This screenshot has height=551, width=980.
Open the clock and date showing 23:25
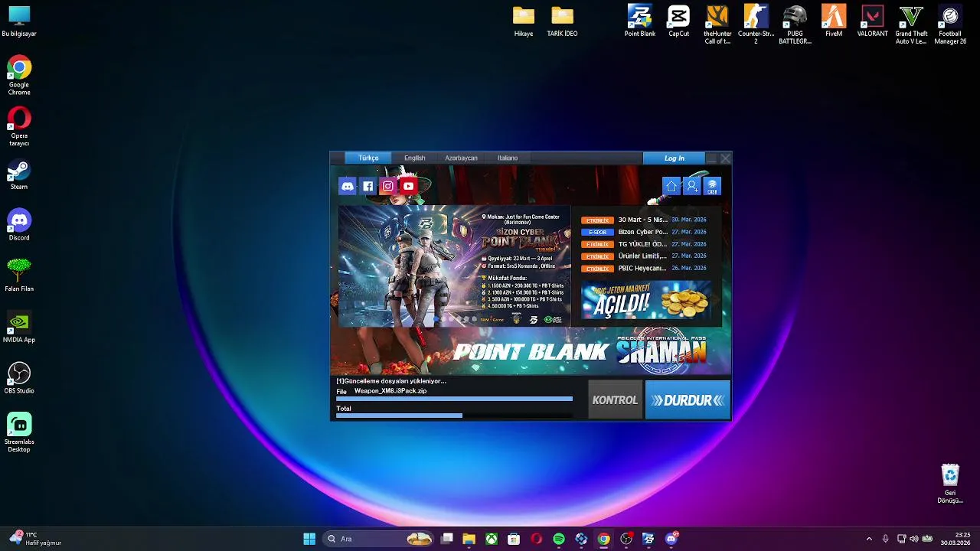pyautogui.click(x=955, y=539)
